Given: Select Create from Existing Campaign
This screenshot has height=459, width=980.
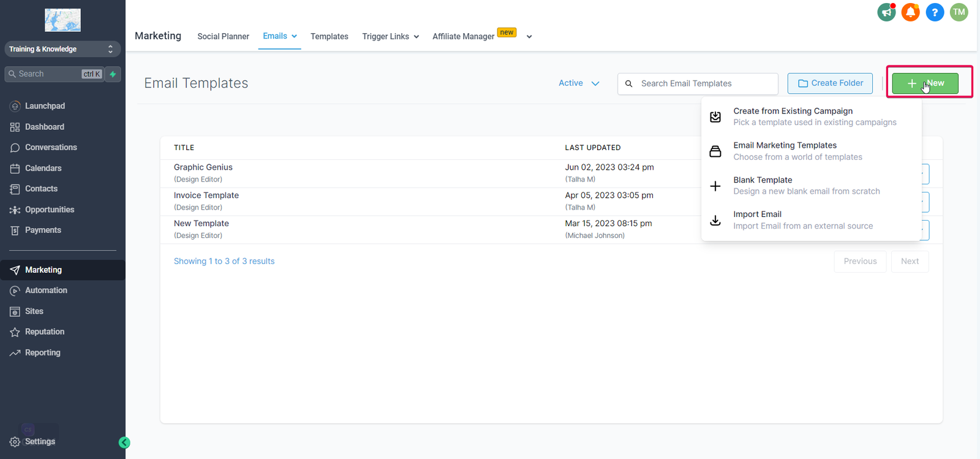Looking at the screenshot, I should 793,111.
